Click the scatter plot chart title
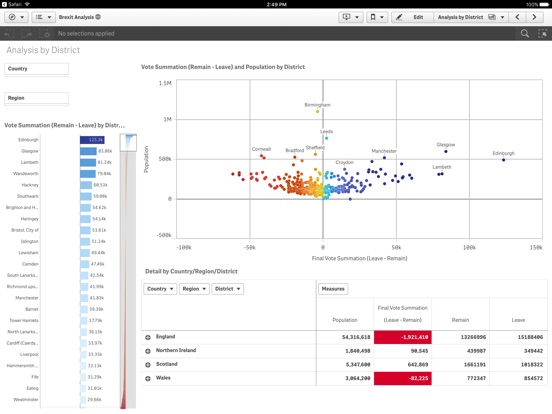The height and width of the screenshot is (414, 552). tap(223, 67)
